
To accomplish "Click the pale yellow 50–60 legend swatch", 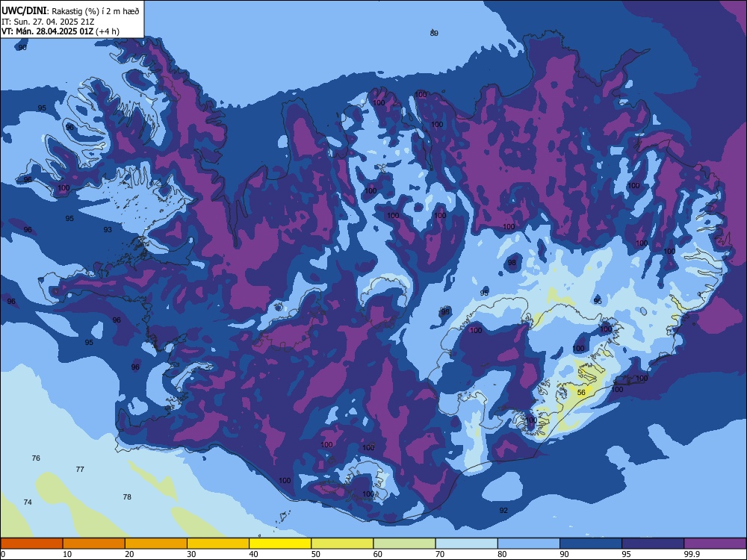I will [x=343, y=544].
